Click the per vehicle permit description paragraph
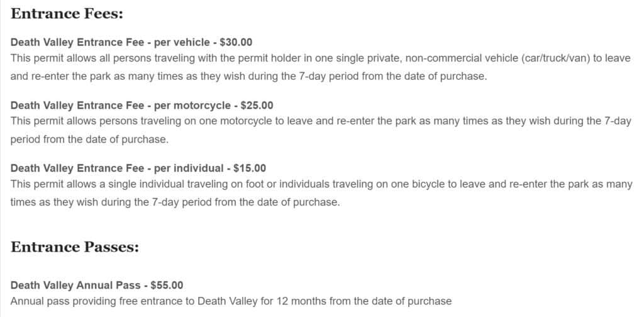The height and width of the screenshot is (317, 644). coord(320,67)
